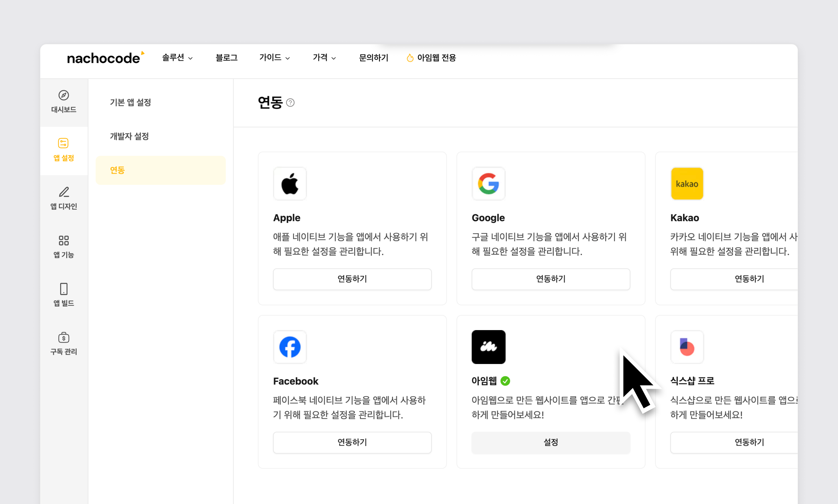The height and width of the screenshot is (504, 838).
Task: Click the Google card title text
Action: (x=488, y=218)
